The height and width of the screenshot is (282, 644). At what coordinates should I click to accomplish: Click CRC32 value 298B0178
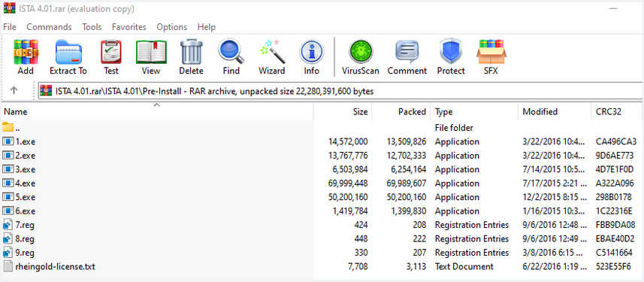point(614,197)
